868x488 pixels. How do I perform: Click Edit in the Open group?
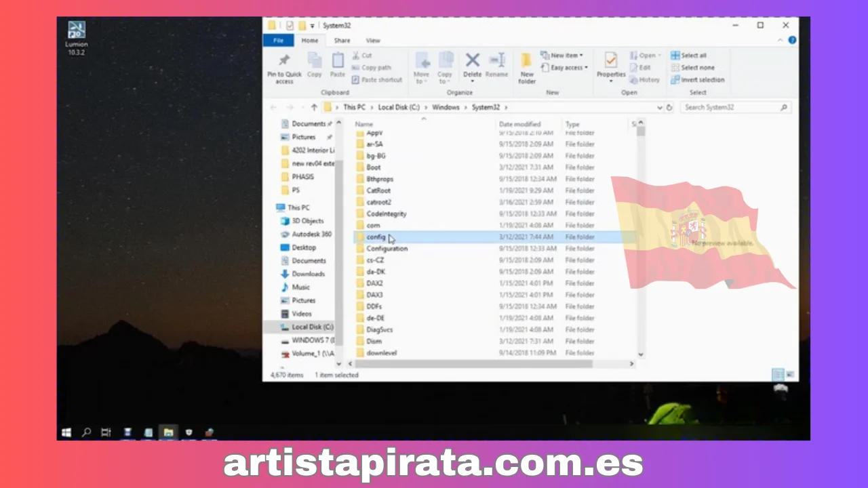pyautogui.click(x=640, y=68)
